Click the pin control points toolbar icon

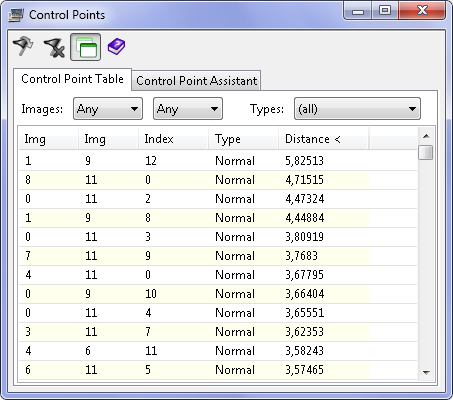pyautogui.click(x=23, y=46)
